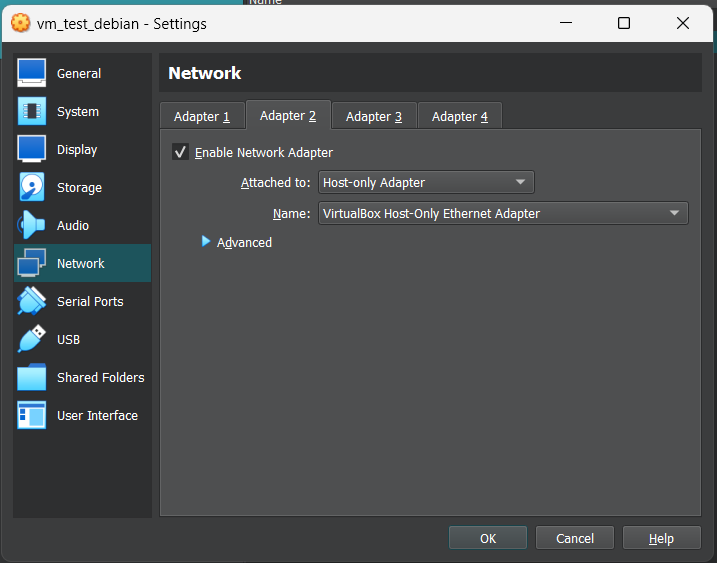Image resolution: width=717 pixels, height=563 pixels.
Task: Select the Storage disk icon
Action: click(32, 187)
